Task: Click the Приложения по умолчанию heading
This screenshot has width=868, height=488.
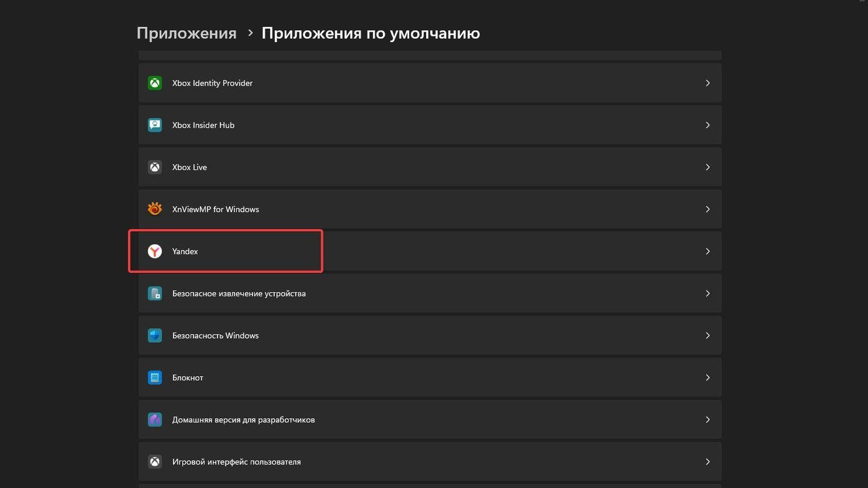Action: [x=371, y=33]
